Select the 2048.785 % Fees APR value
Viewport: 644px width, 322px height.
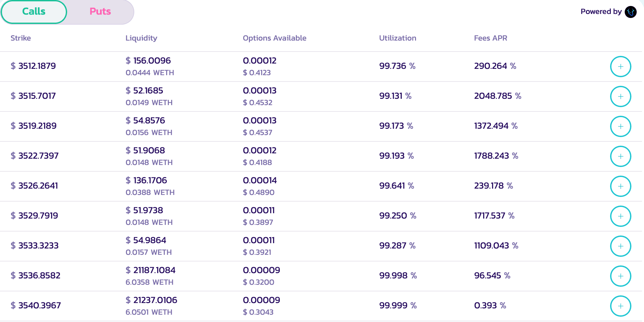497,96
